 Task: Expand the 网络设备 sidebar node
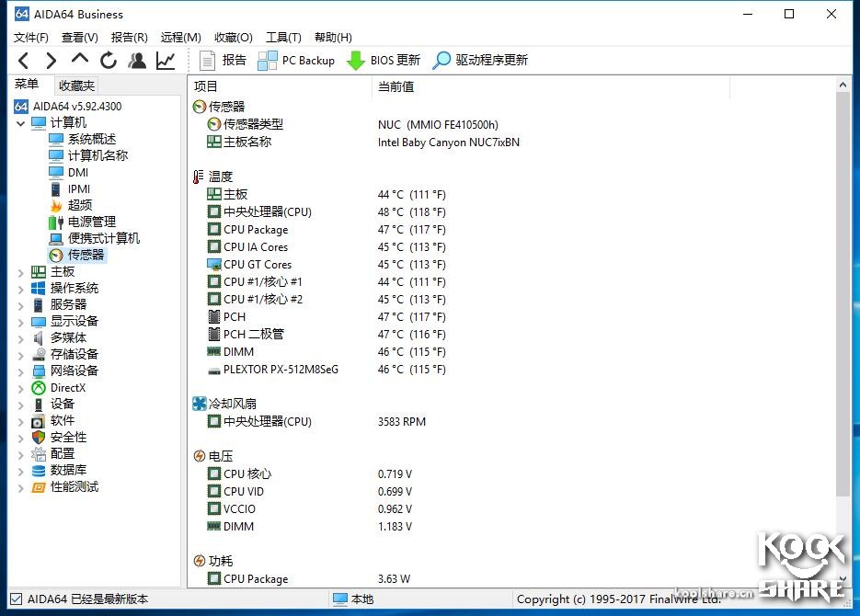point(20,371)
